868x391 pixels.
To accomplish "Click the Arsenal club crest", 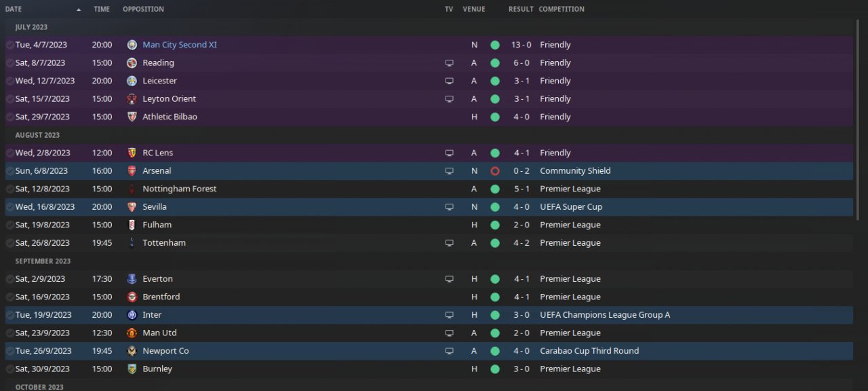I will point(132,171).
